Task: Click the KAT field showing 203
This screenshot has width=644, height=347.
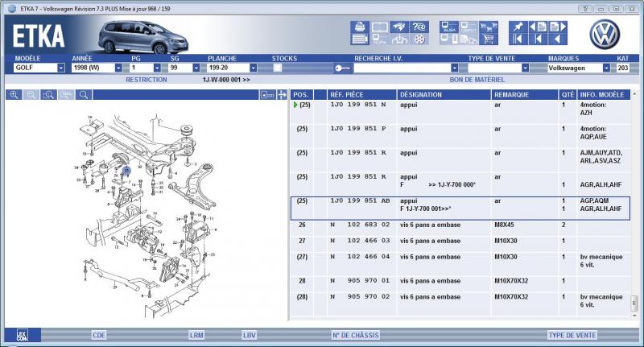Action: point(622,68)
